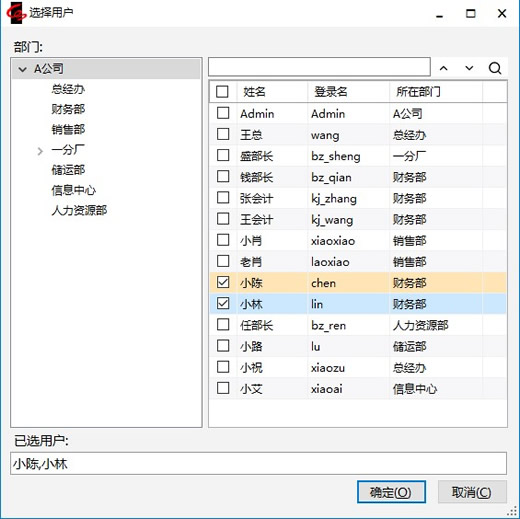
Task: Maximize the 选择用户 window
Action: click(x=470, y=13)
